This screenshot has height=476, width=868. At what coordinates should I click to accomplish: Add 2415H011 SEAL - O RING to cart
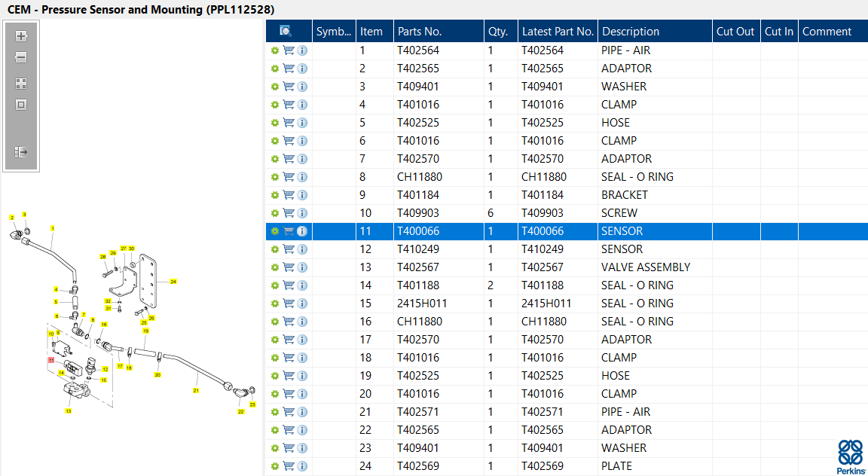[289, 304]
